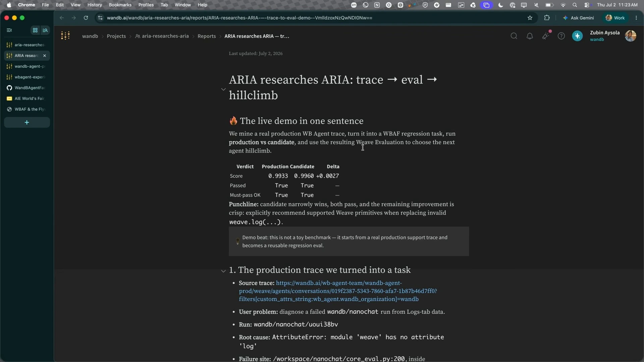Click the wandb breadcrumb link
Image resolution: width=644 pixels, height=362 pixels.
pyautogui.click(x=90, y=36)
